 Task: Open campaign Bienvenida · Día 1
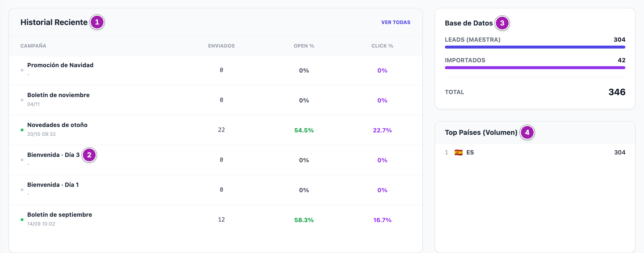(53, 185)
